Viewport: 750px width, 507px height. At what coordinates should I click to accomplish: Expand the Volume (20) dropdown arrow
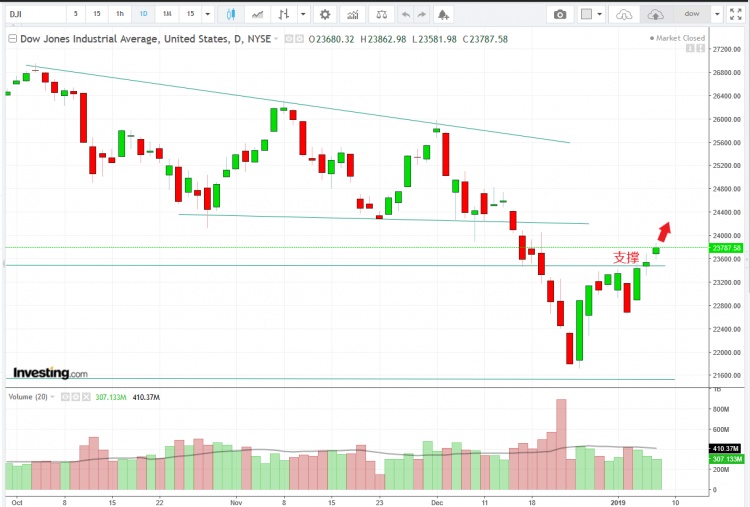54,397
